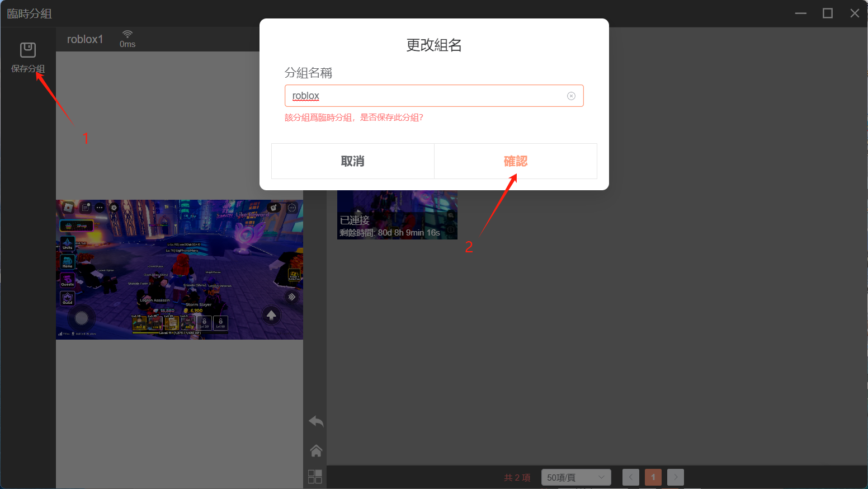Select the roblox1 device tab
This screenshot has height=489, width=868.
coord(85,39)
